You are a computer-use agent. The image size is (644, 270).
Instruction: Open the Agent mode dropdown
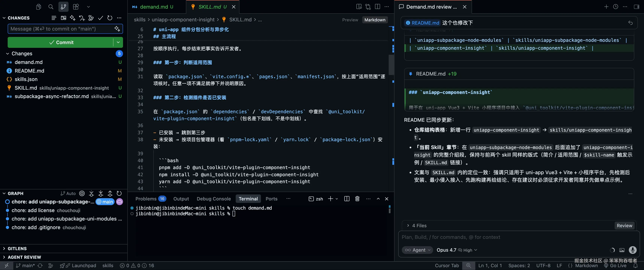point(417,250)
